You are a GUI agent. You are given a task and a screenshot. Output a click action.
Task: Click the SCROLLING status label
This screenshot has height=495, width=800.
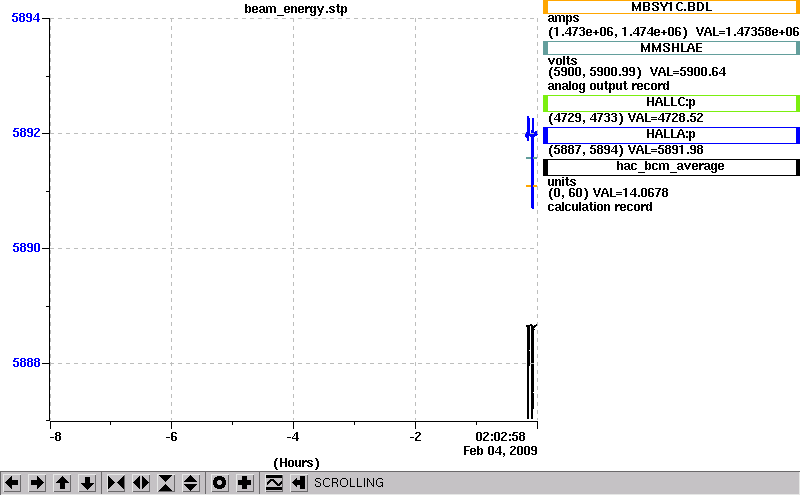click(349, 483)
